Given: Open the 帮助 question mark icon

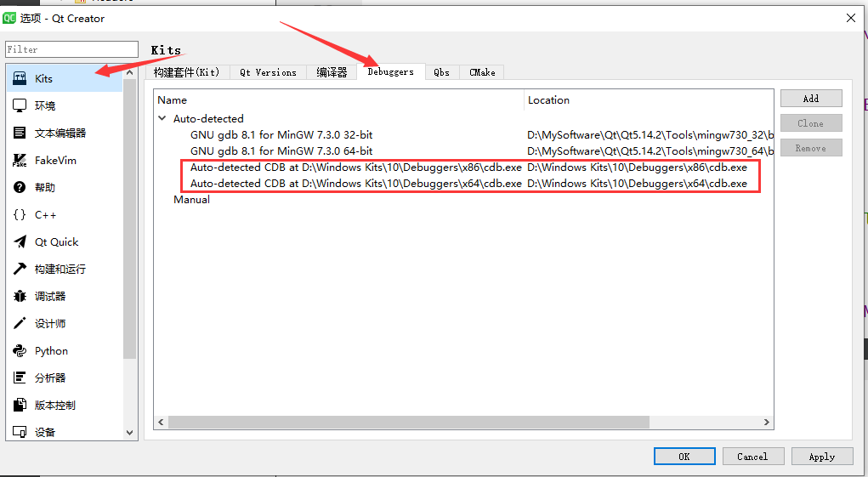Looking at the screenshot, I should pyautogui.click(x=20, y=188).
